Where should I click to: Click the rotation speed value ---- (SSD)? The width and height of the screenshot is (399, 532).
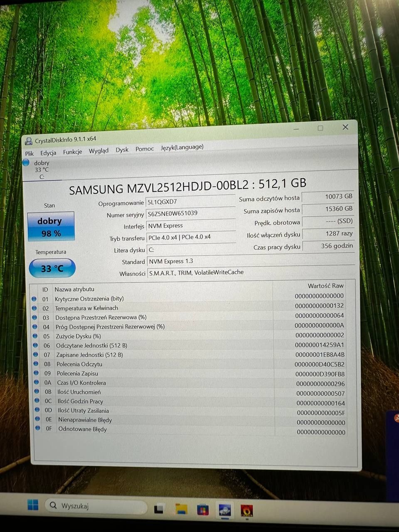click(x=328, y=221)
